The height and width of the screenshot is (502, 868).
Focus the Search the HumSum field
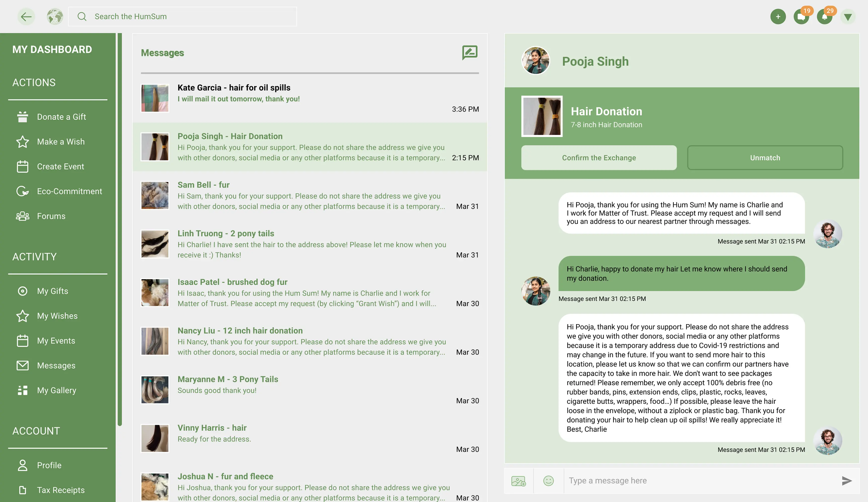183,17
